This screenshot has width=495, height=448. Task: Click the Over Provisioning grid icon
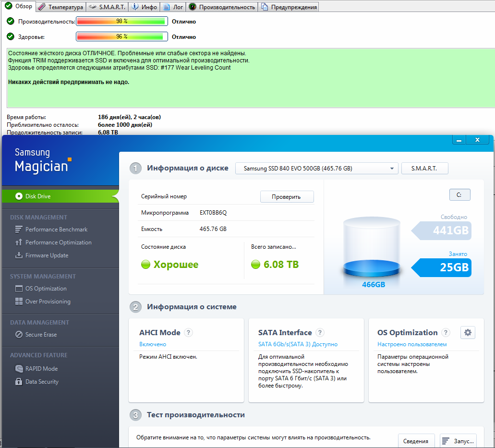pyautogui.click(x=19, y=302)
